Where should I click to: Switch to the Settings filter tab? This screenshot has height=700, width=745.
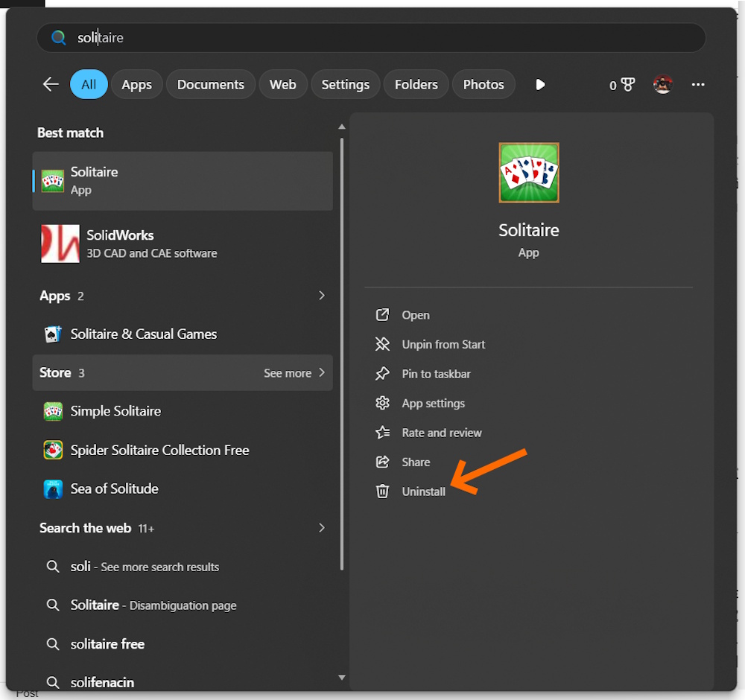point(346,85)
